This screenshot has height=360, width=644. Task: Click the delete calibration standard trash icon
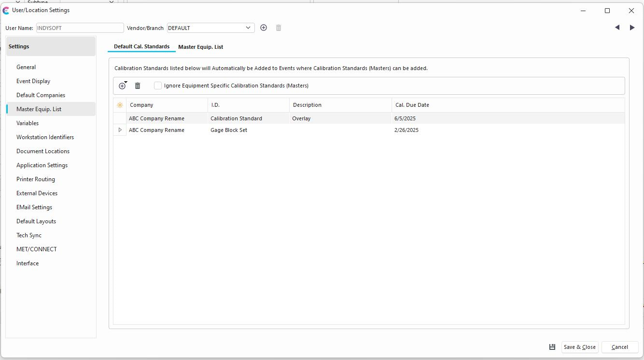[x=138, y=86]
